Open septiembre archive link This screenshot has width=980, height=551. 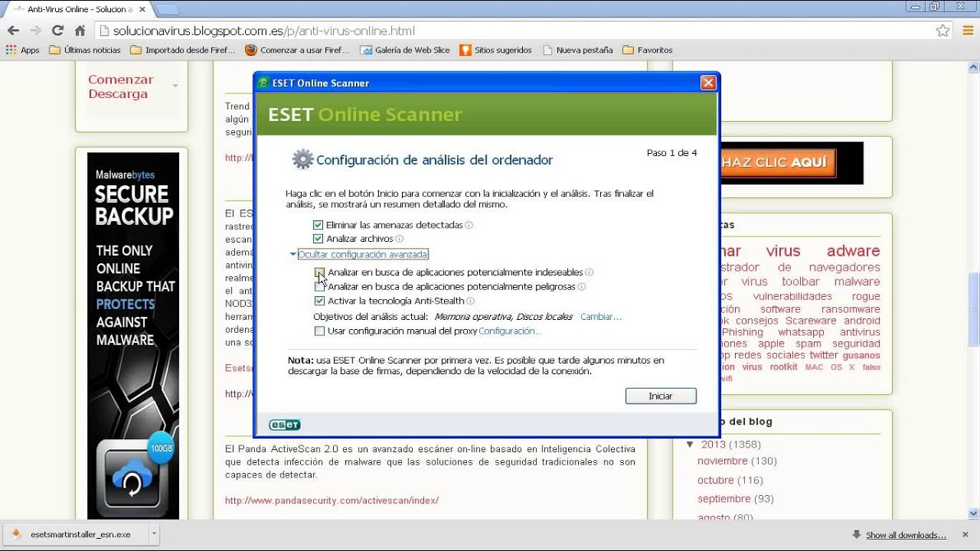724,499
